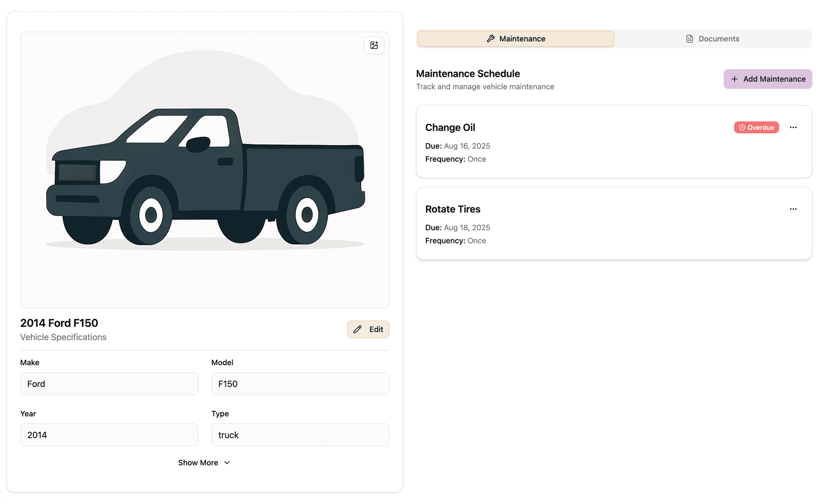The height and width of the screenshot is (504, 820).
Task: Click the wrench icon on the Maintenance tab
Action: [490, 38]
